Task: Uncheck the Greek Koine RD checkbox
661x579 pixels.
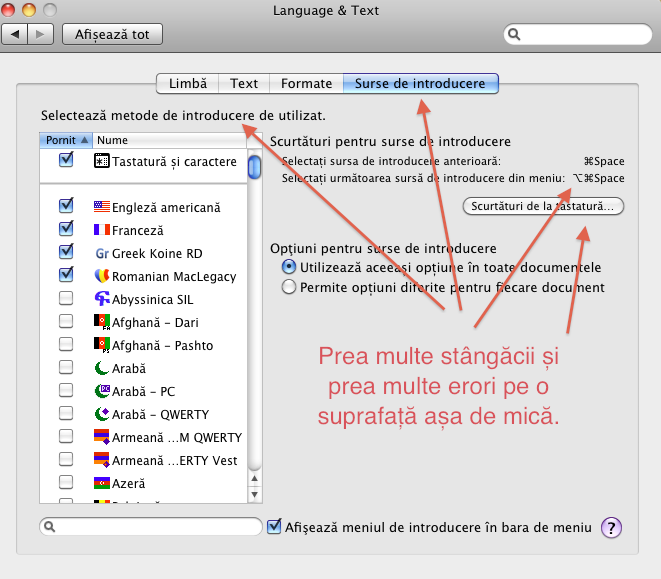Action: [66, 251]
